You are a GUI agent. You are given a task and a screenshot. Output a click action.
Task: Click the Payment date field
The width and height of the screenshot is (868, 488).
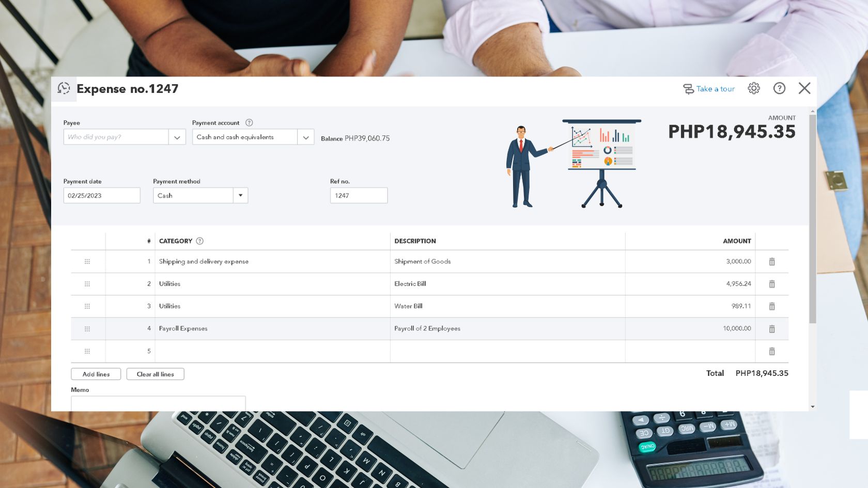(102, 195)
